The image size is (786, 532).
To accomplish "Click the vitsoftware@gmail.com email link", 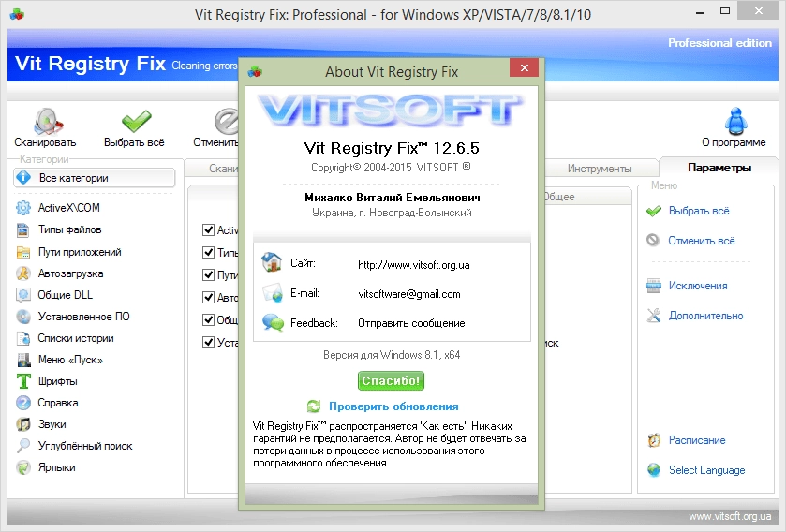I will pyautogui.click(x=409, y=294).
